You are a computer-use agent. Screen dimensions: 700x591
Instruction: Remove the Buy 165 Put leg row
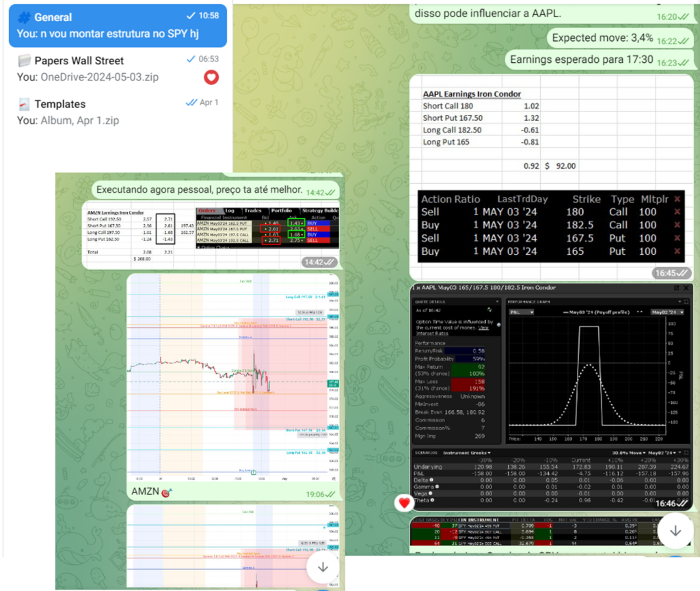click(x=677, y=251)
